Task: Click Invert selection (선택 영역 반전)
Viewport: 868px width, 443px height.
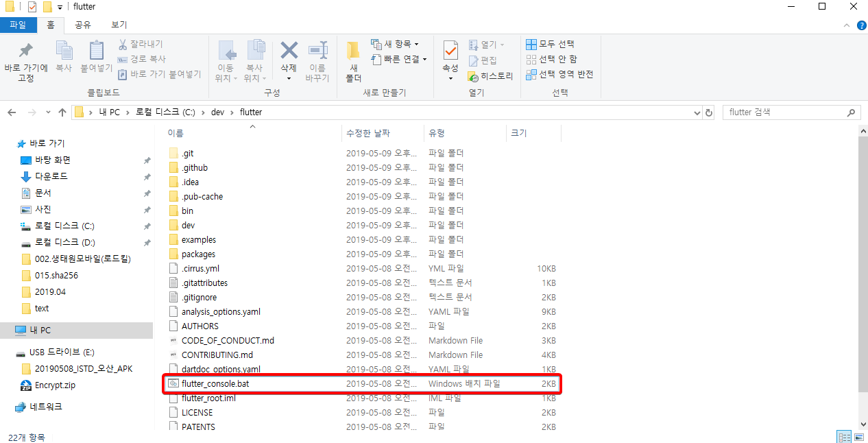Action: (559, 74)
